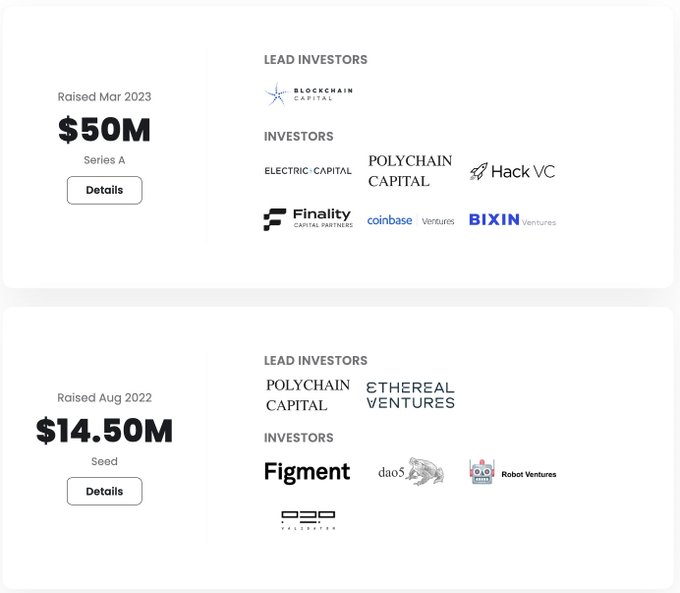This screenshot has width=680, height=593.
Task: Open Details for the $14.50M Seed round
Action: (105, 491)
